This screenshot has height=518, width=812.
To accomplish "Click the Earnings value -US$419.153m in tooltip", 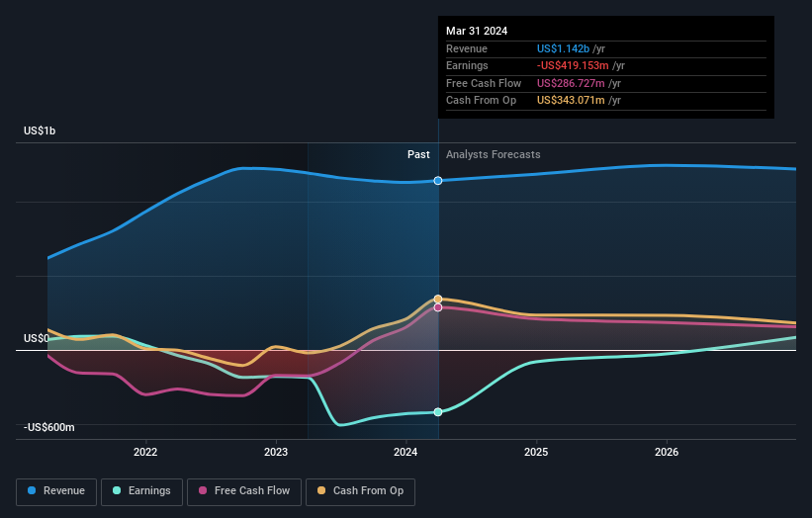I will point(573,65).
